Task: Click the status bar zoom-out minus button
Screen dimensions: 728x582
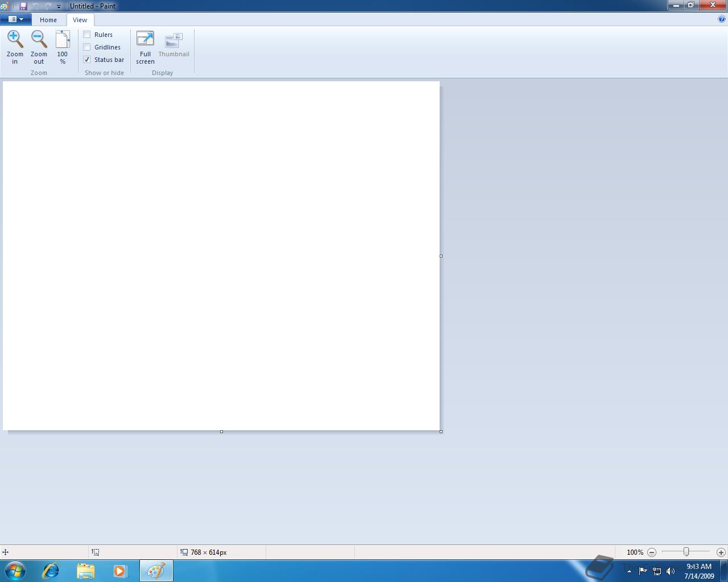Action: (x=652, y=552)
